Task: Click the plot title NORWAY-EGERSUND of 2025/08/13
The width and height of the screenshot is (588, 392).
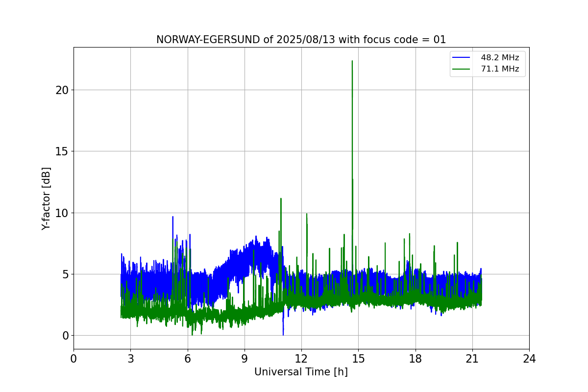Action: click(x=301, y=40)
